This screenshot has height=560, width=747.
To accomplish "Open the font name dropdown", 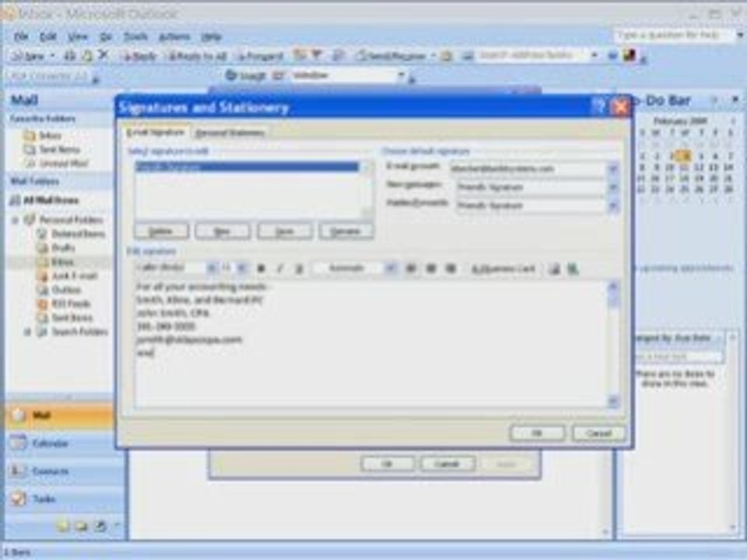I will pos(211,268).
